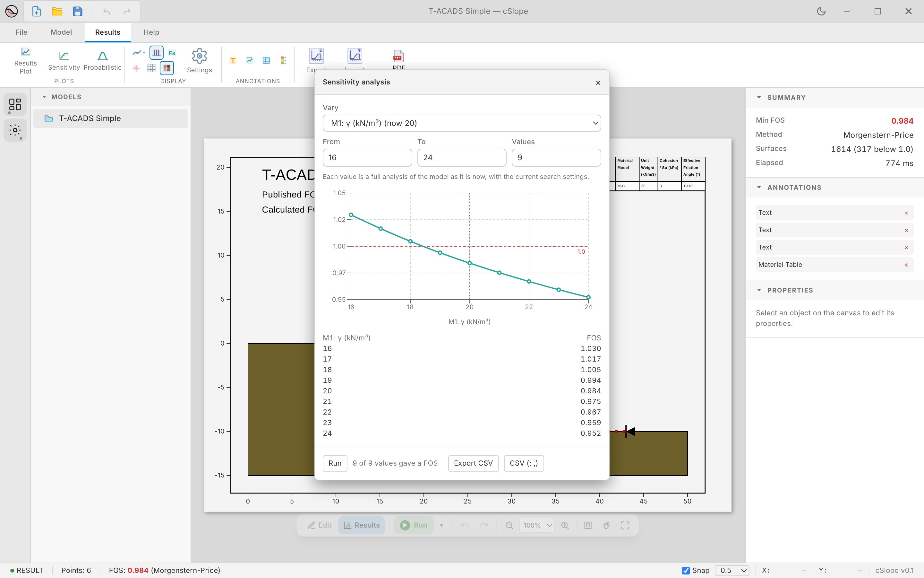Click the CSV (; ,) button

pyautogui.click(x=524, y=463)
